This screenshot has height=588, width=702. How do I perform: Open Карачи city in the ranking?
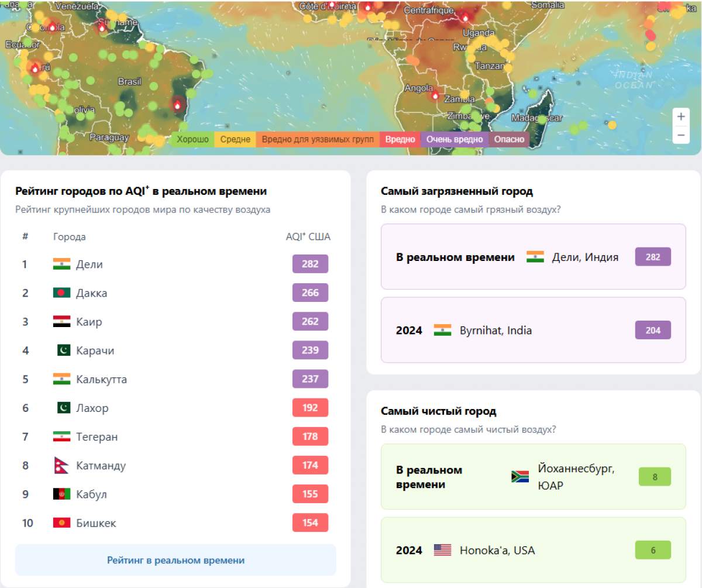(95, 350)
